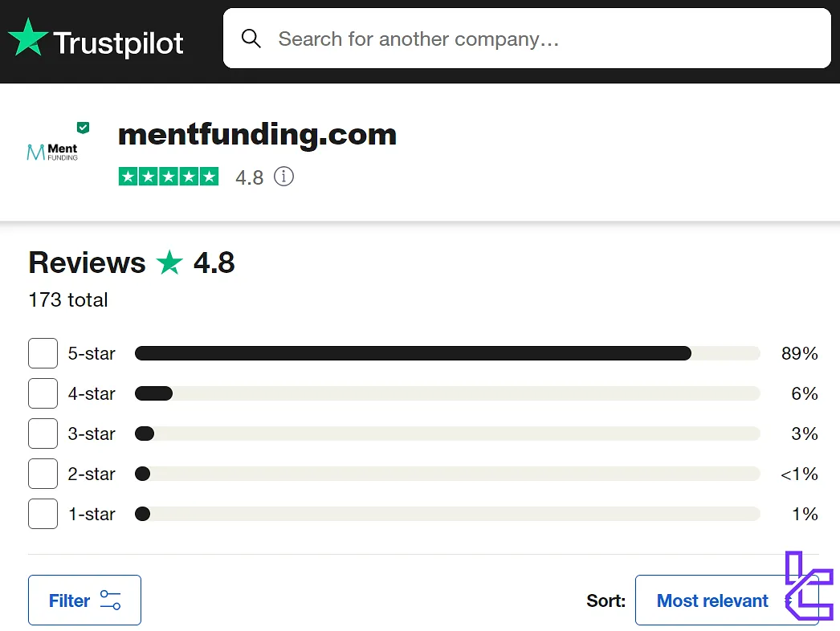Click the mentfunding.com page title
This screenshot has height=631, width=840.
click(257, 134)
